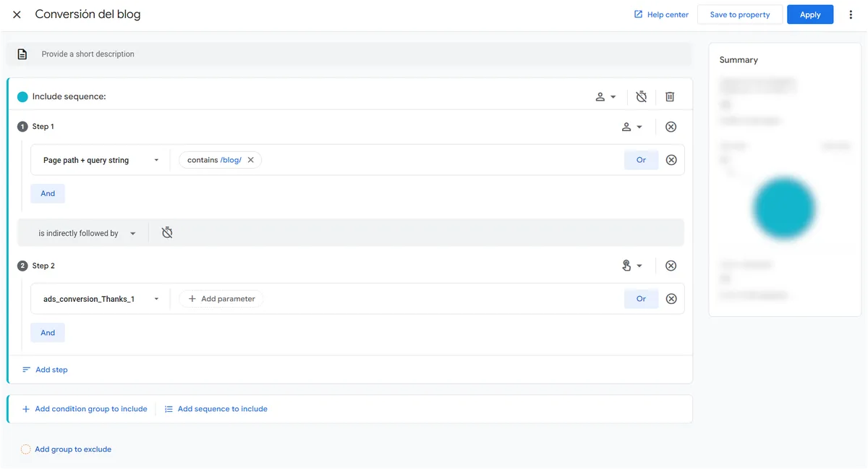Open Step 2 tap-scoping dropdown

631,265
